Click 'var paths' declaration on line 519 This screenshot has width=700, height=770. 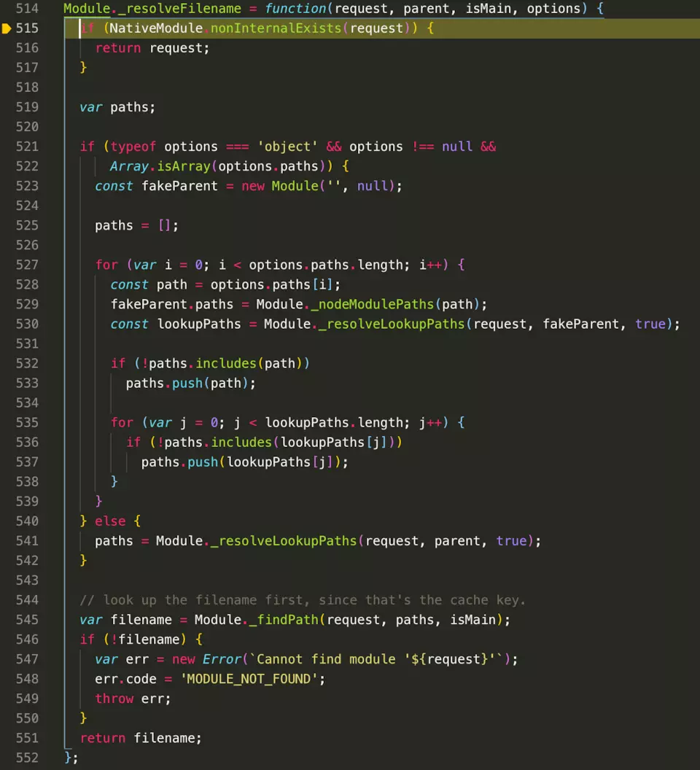(x=117, y=107)
